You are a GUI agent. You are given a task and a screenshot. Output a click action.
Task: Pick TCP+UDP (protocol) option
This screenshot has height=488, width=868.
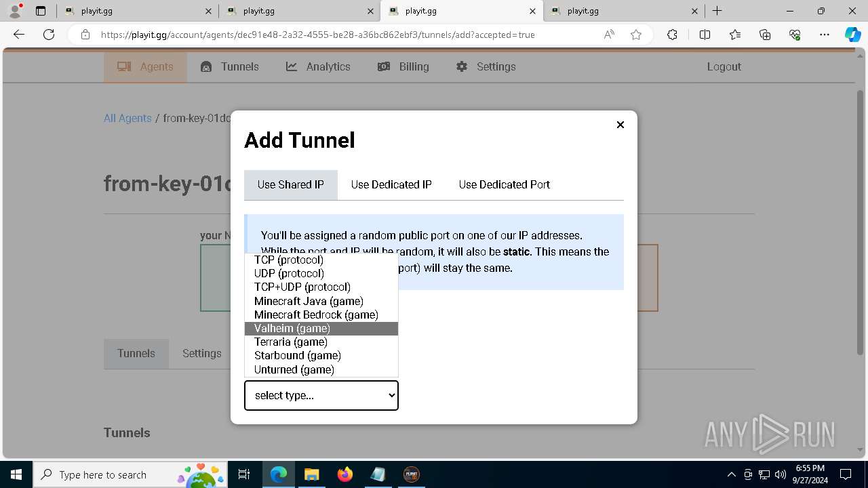(x=321, y=287)
